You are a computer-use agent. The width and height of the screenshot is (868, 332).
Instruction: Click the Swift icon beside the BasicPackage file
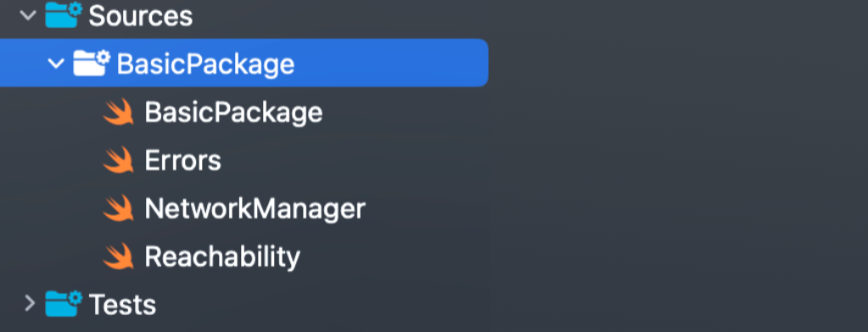pos(119,112)
